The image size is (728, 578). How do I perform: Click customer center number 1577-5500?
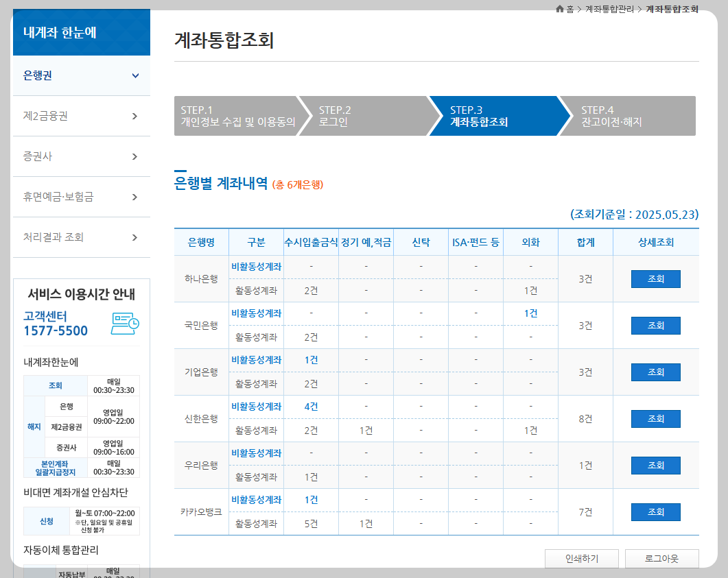56,330
